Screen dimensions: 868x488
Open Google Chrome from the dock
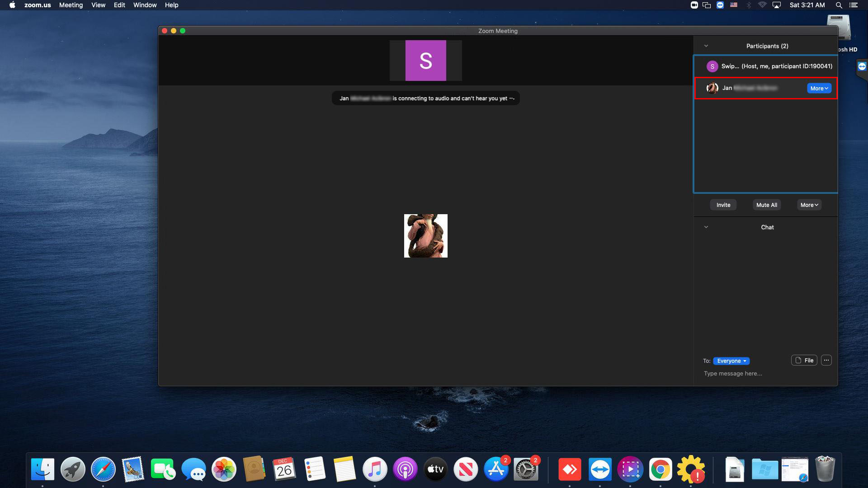point(660,469)
